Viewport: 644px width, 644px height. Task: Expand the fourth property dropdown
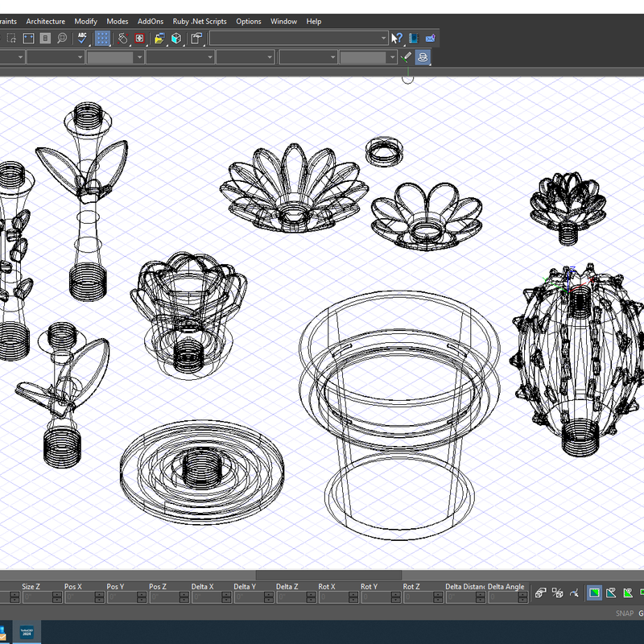(x=210, y=57)
